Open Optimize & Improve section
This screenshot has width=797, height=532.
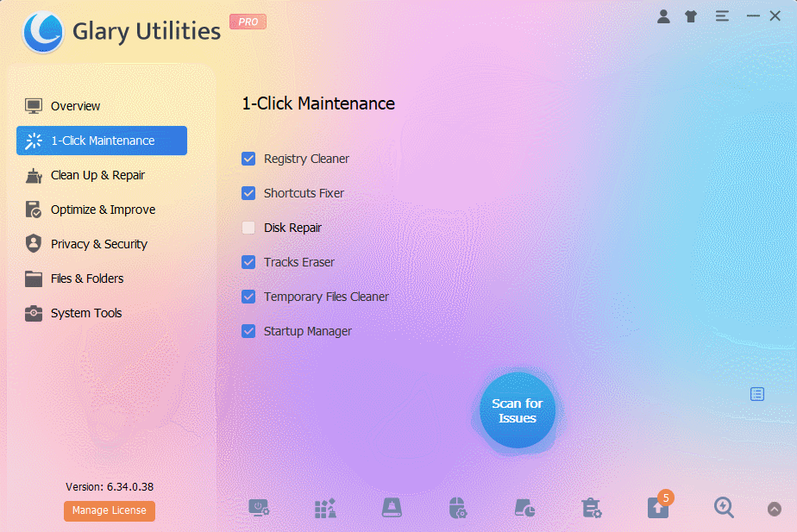click(102, 210)
